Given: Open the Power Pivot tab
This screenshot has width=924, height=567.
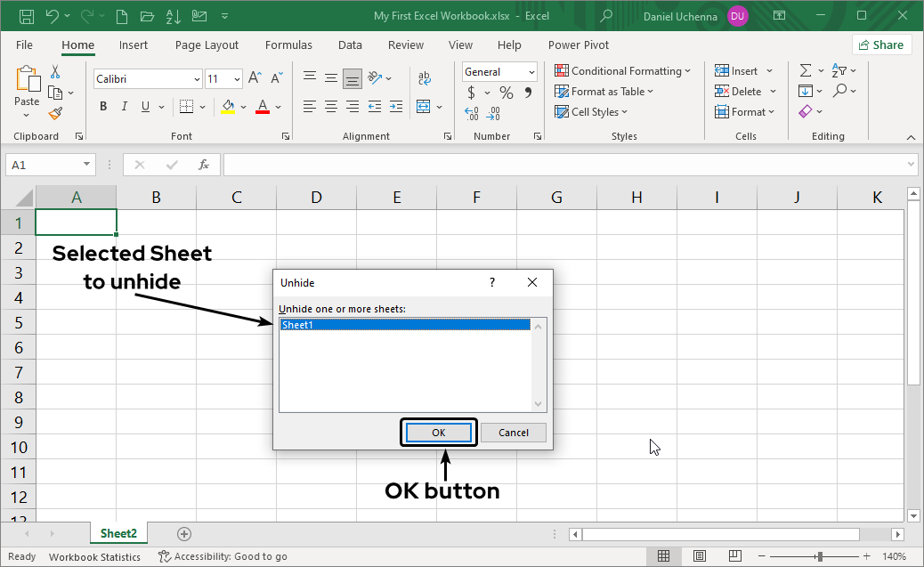Looking at the screenshot, I should point(578,45).
